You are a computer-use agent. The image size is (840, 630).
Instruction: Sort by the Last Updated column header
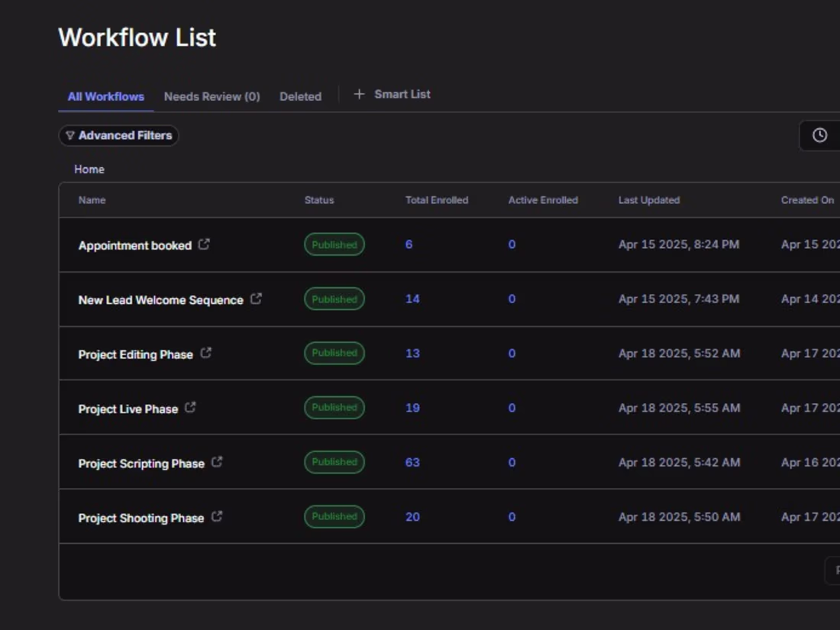click(x=648, y=200)
